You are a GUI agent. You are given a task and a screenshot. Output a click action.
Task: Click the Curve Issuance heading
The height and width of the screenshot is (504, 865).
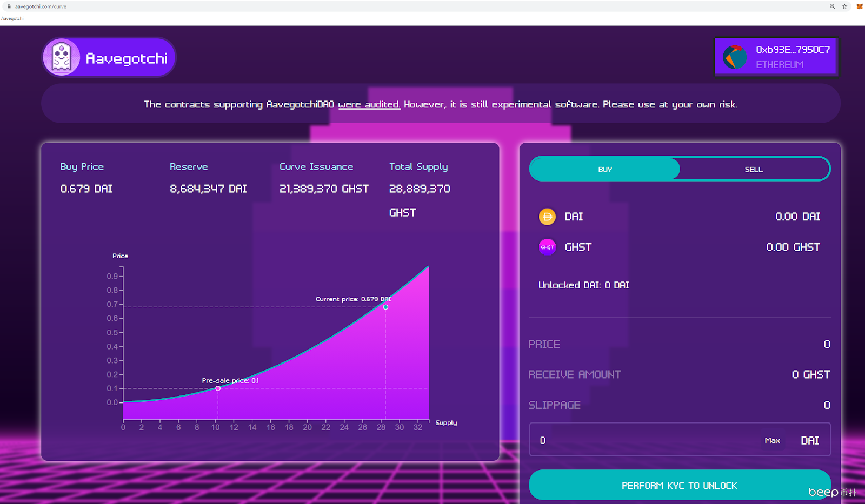(x=316, y=166)
